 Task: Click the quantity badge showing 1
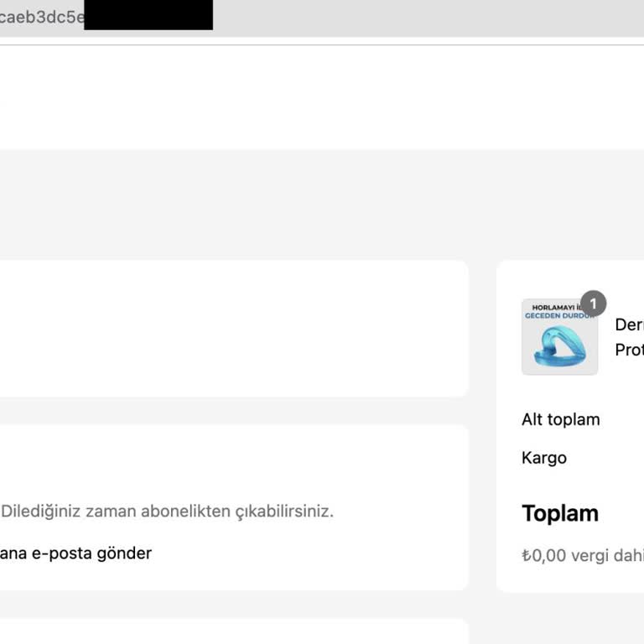593,304
